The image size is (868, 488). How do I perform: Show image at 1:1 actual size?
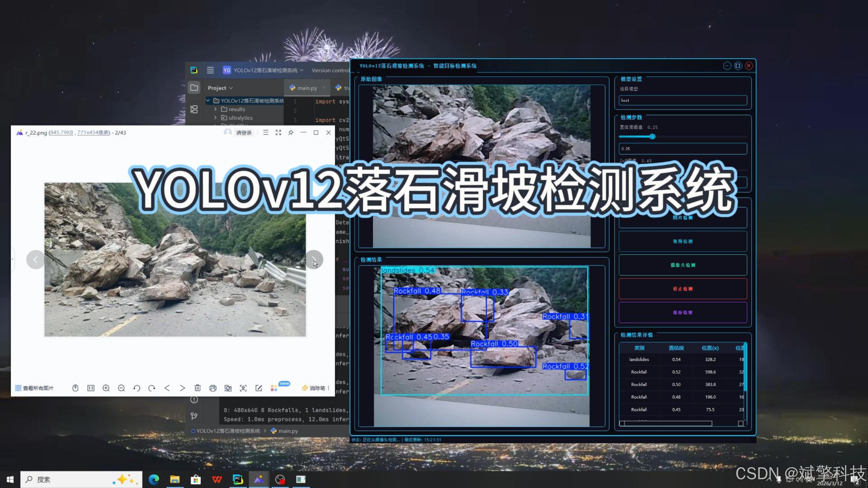[x=91, y=388]
